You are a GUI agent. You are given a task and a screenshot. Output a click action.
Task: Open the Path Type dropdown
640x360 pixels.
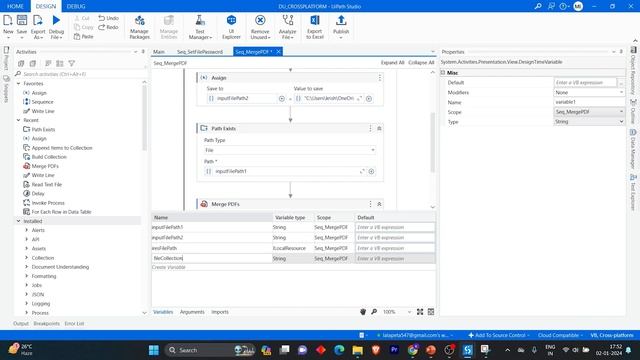290,150
